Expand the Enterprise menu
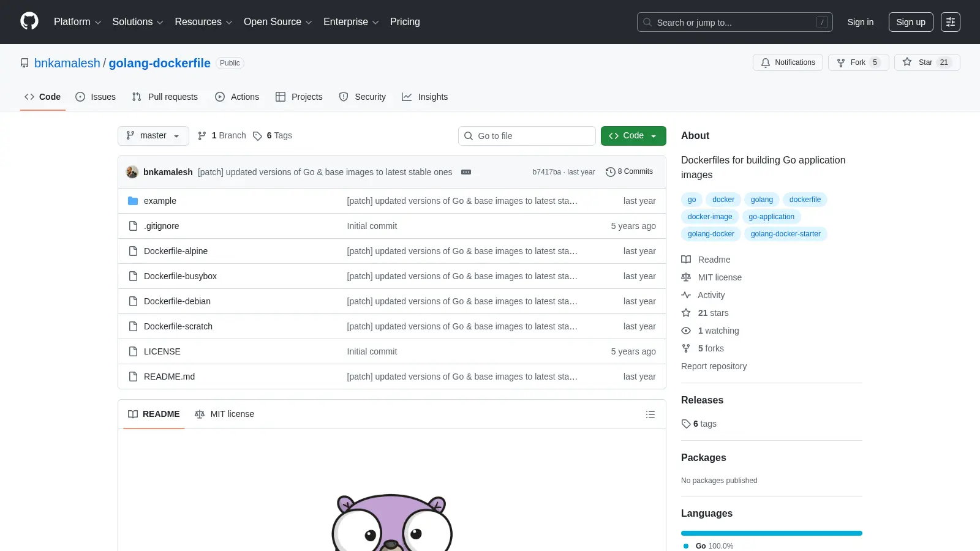Viewport: 980px width, 551px height. tap(351, 22)
